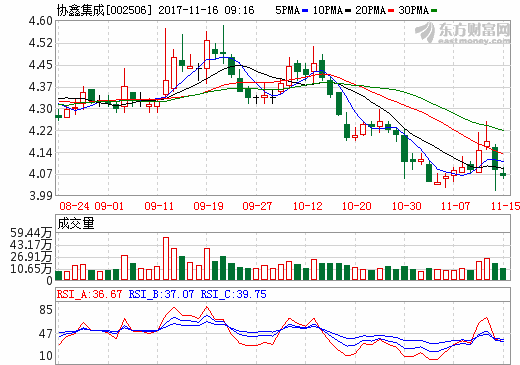
Task: Click the 4.07 price axis label
Action: (41, 174)
